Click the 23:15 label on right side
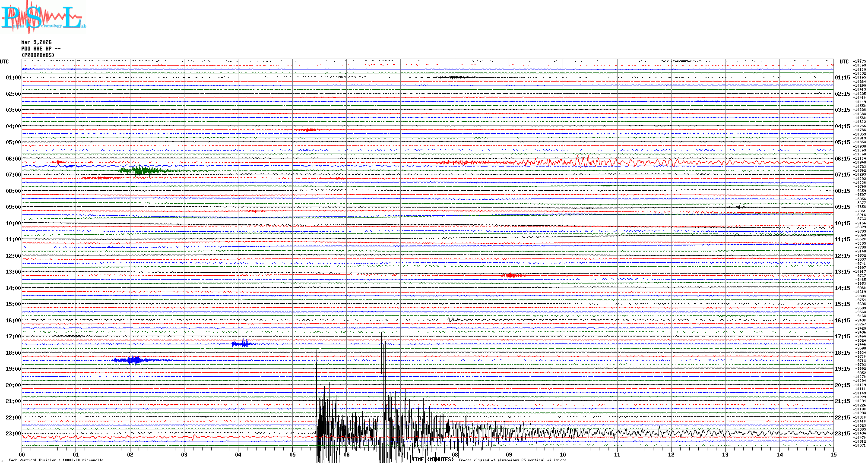The width and height of the screenshot is (868, 466). (x=842, y=434)
